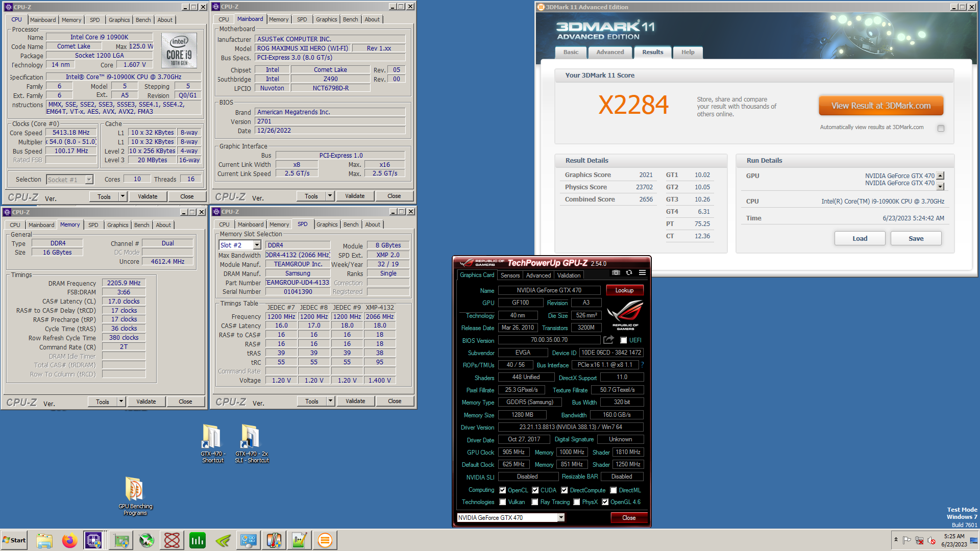Expand Tools arrow in Memory tab window
This screenshot has width=980, height=551.
121,402
